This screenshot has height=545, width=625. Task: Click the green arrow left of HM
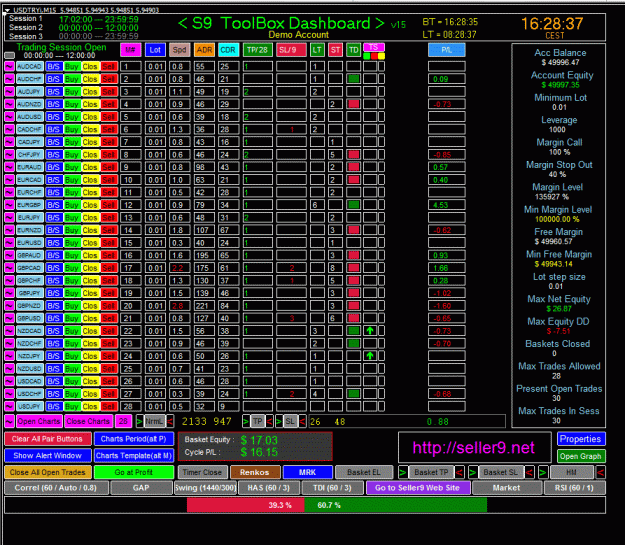(x=542, y=472)
